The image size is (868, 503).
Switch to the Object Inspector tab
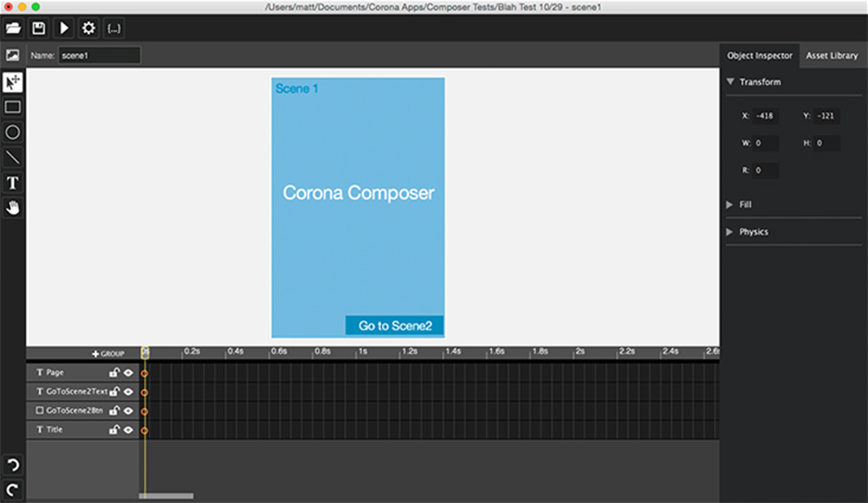point(759,56)
